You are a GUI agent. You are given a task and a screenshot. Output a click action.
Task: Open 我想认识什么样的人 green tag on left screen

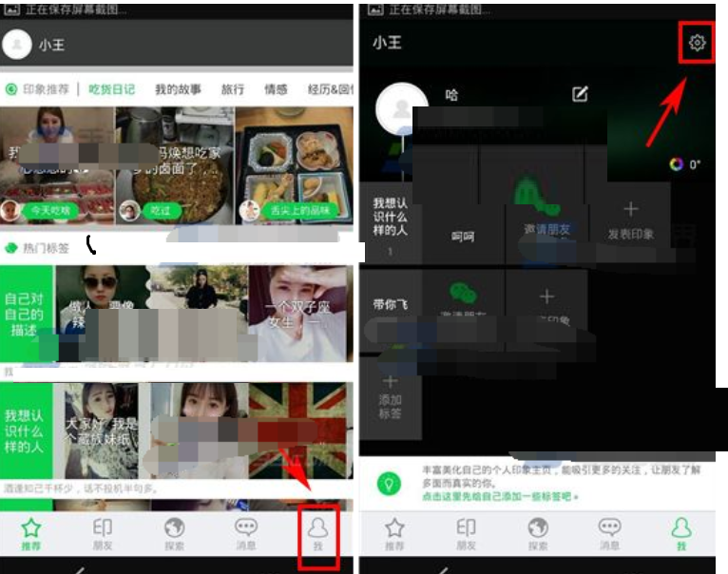click(x=27, y=430)
